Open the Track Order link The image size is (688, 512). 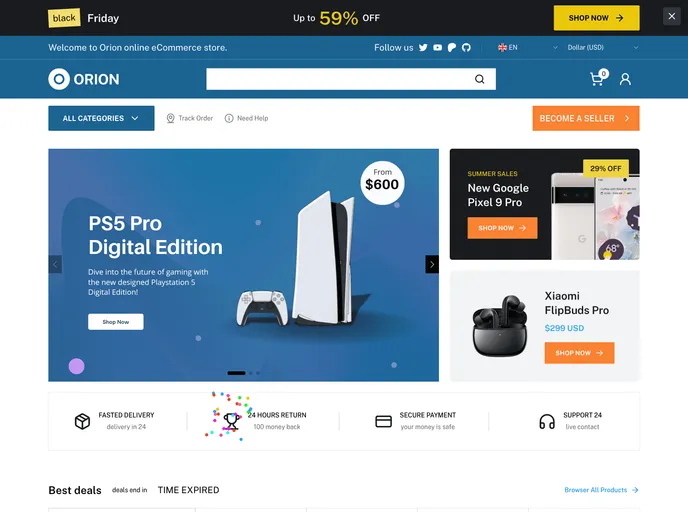click(190, 118)
